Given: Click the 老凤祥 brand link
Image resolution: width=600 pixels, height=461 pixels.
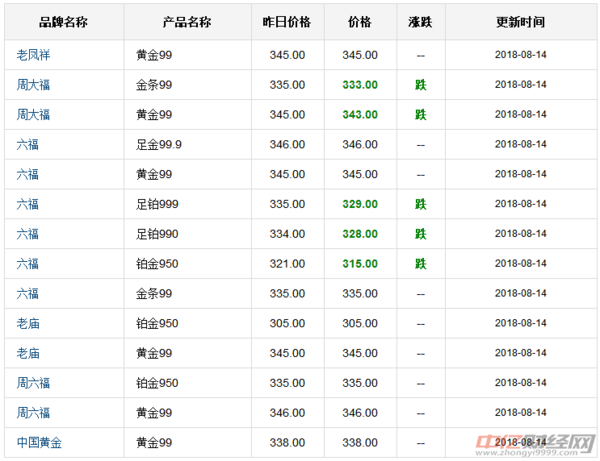Looking at the screenshot, I should coord(33,55).
